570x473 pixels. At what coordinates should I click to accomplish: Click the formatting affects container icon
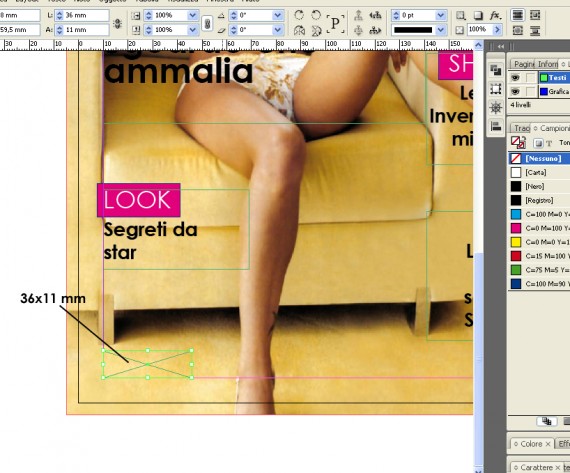538,143
